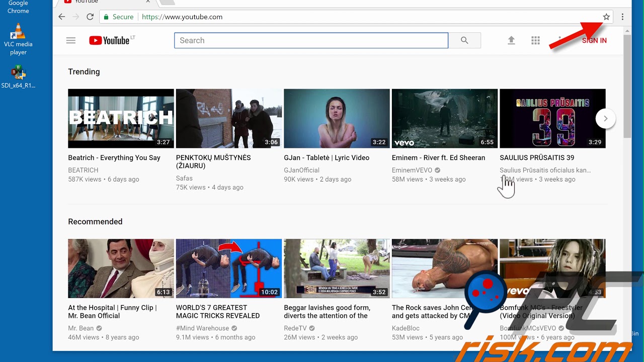Click the browser forward arrow
644x362 pixels.
[x=76, y=17]
